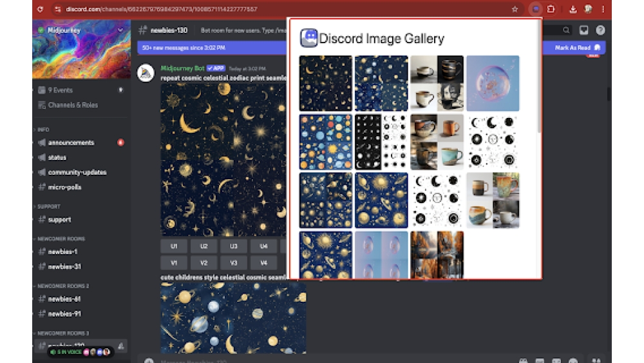Open the browser extensions puzzle icon
644x363 pixels.
tap(551, 9)
